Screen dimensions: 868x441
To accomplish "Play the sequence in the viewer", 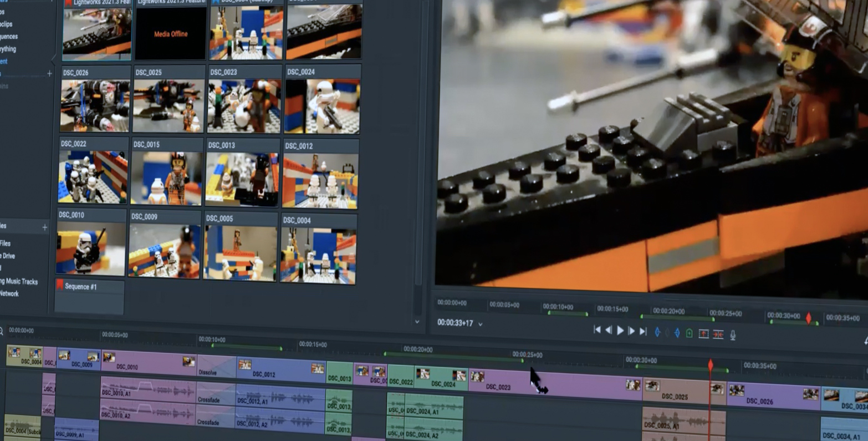I will [620, 331].
